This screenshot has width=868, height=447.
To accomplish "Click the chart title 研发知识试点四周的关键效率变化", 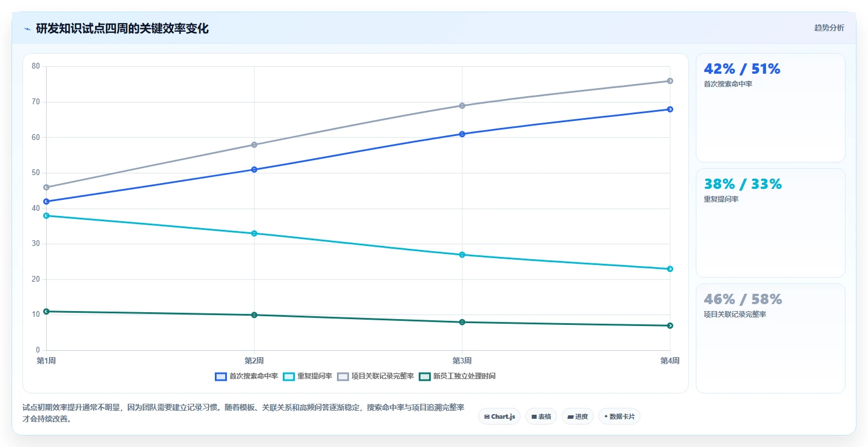I will pos(122,29).
